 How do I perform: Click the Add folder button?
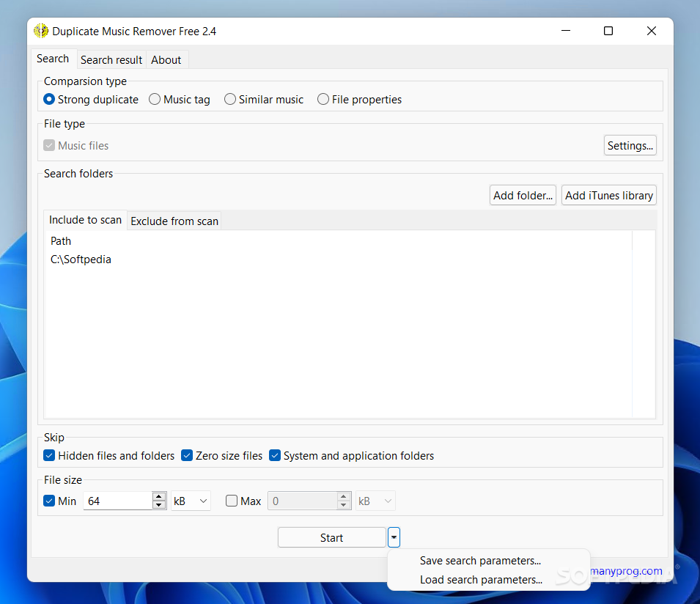click(523, 196)
